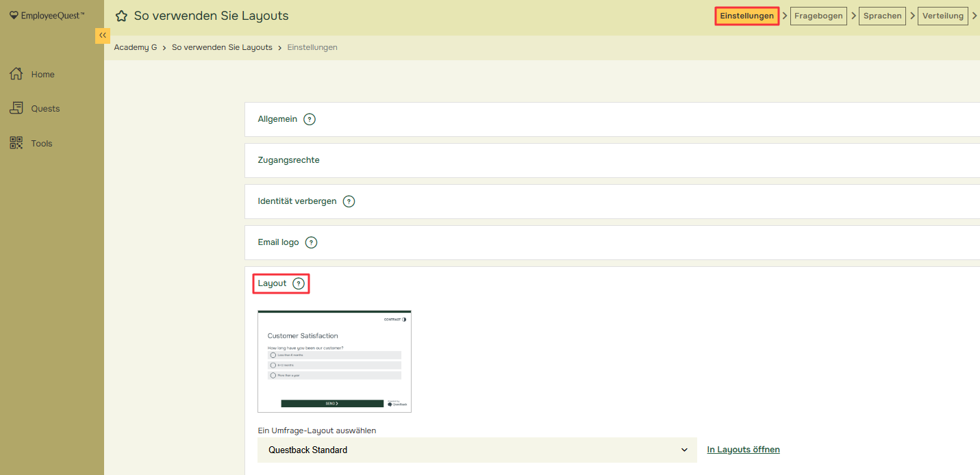Click the survey layout preview thumbnail
Viewport: 980px width, 475px height.
(334, 361)
